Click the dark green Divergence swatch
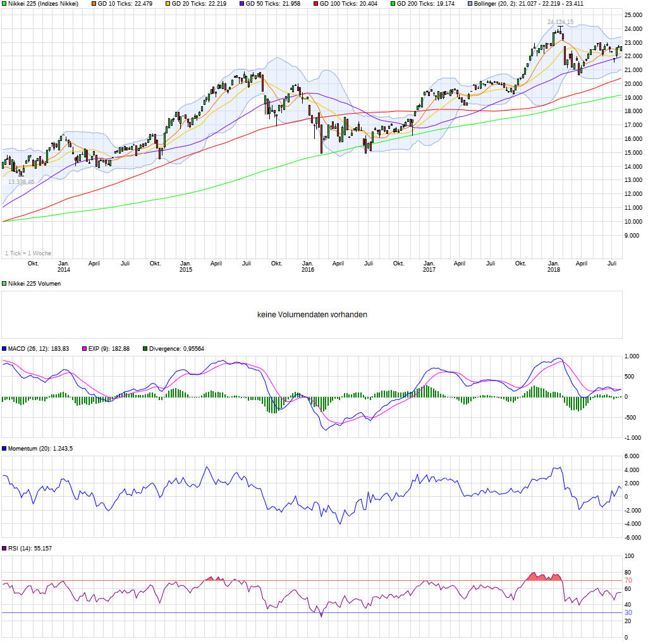The height and width of the screenshot is (644, 648). (x=145, y=349)
